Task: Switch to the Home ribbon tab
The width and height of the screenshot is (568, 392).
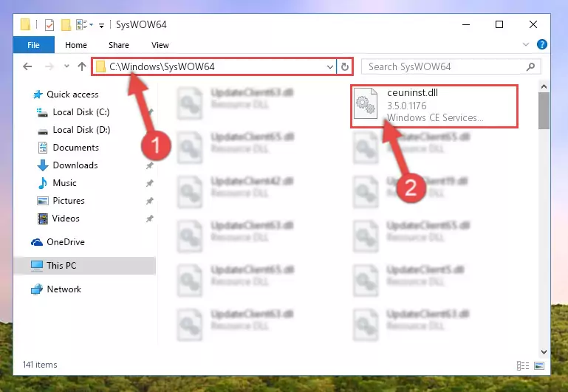Action: click(x=76, y=45)
